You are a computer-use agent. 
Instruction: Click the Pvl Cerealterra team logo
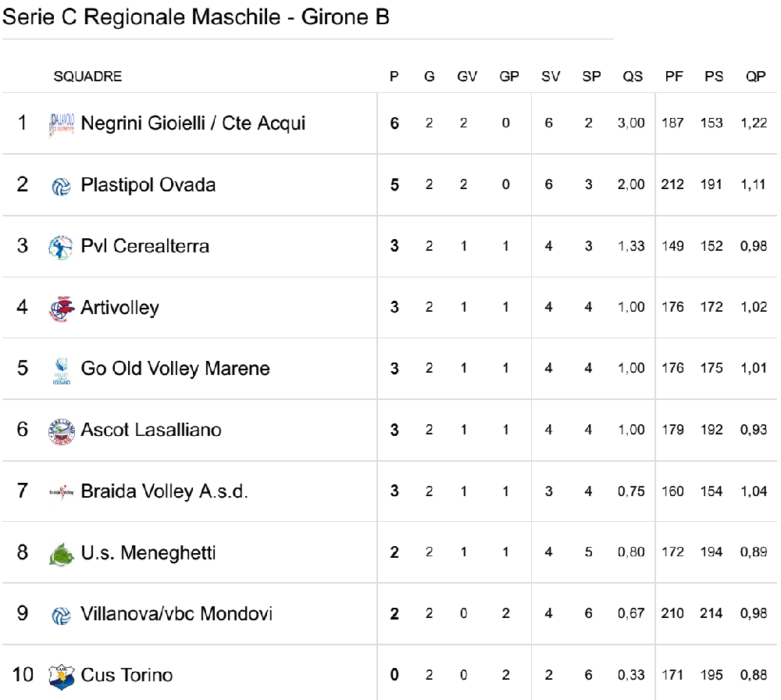point(61,247)
